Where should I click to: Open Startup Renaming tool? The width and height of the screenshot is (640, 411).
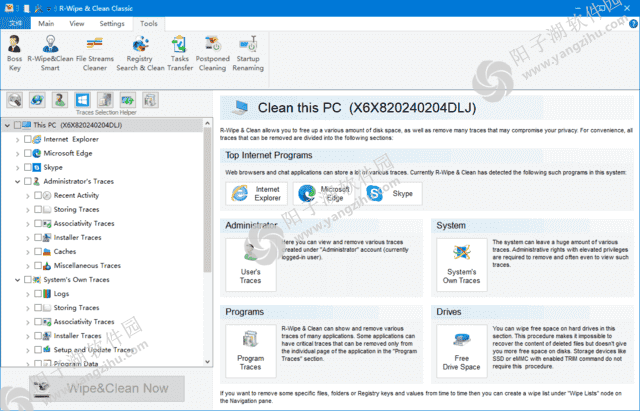(248, 53)
